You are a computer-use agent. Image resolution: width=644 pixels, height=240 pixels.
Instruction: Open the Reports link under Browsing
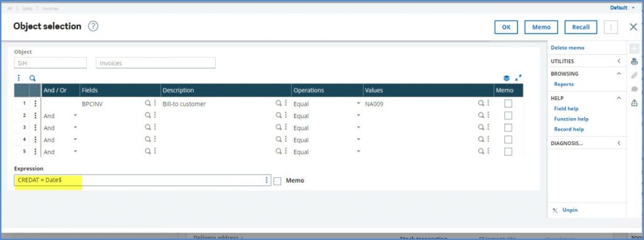pyautogui.click(x=564, y=84)
